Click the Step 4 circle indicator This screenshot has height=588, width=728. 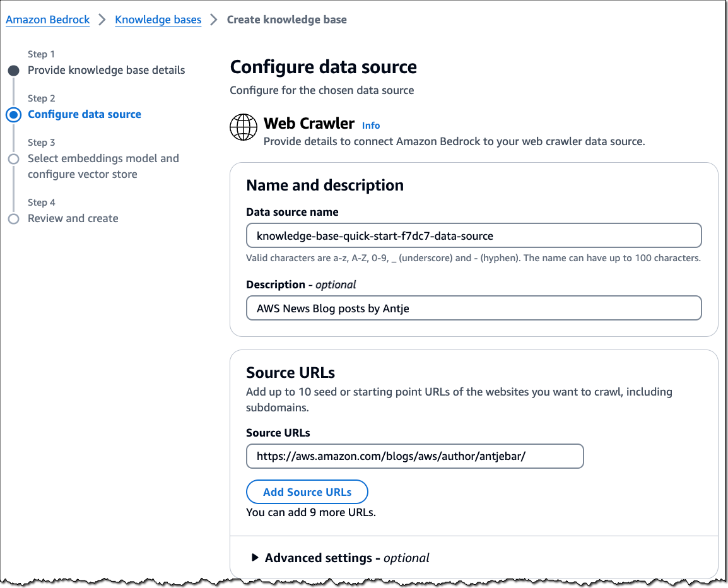point(14,219)
